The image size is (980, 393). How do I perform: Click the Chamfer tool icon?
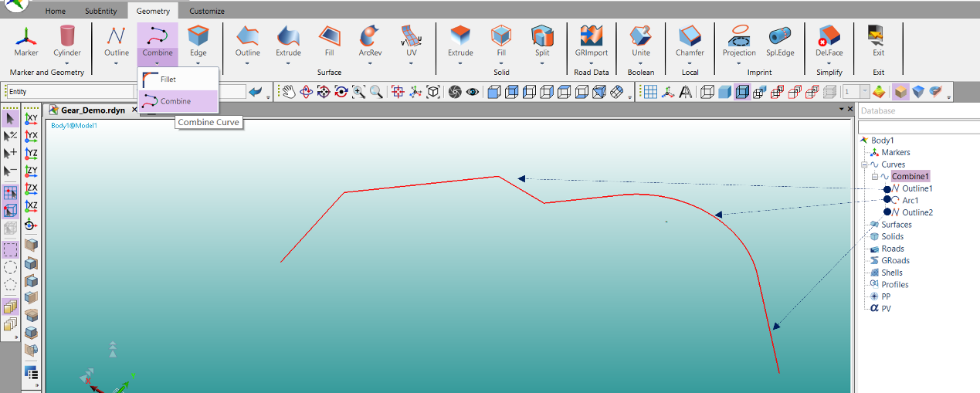[x=690, y=41]
